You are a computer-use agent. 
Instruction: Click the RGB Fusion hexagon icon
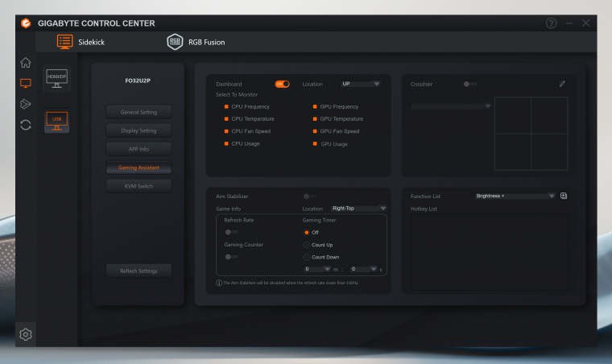175,42
